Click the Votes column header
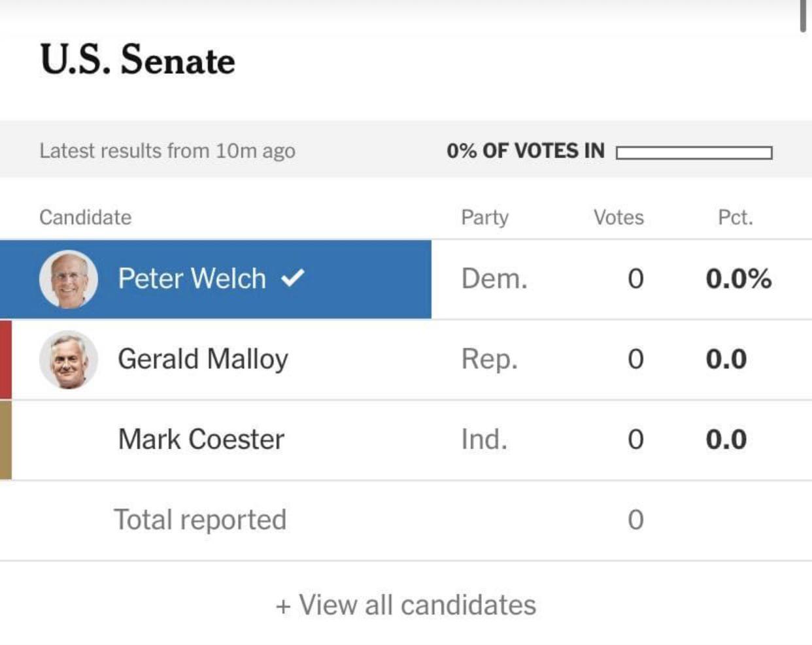This screenshot has height=645, width=812. [x=618, y=218]
